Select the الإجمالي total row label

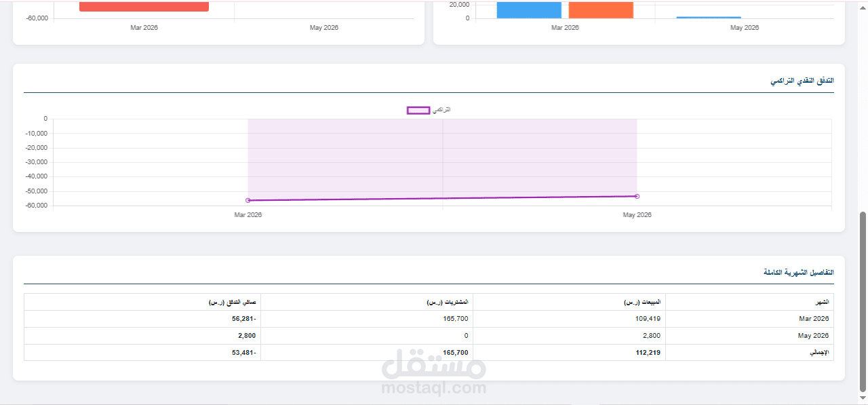click(820, 352)
